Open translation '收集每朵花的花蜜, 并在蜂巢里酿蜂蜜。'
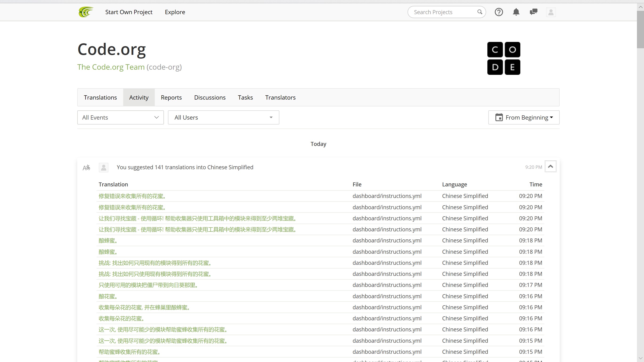 [x=144, y=307]
